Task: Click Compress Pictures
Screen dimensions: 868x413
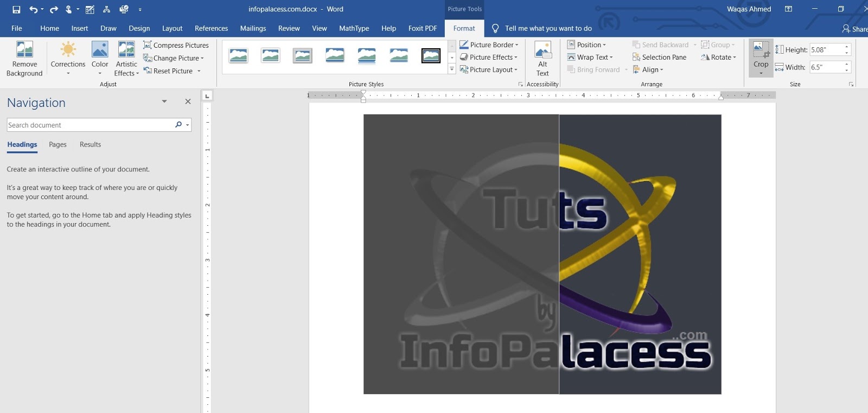Action: 176,45
